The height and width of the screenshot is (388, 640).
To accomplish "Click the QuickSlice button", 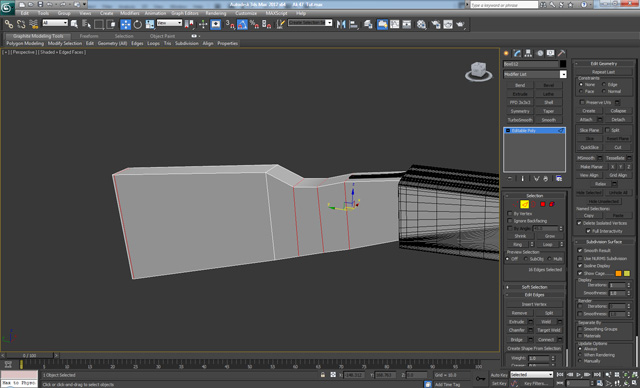I will tap(589, 147).
